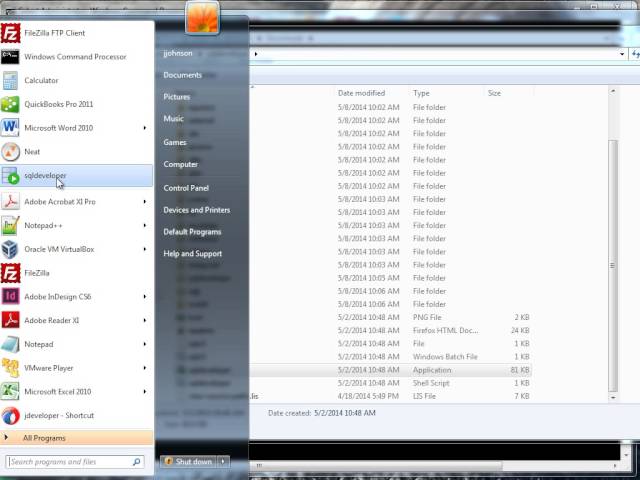Click the search magnifier icon

pyautogui.click(x=137, y=462)
